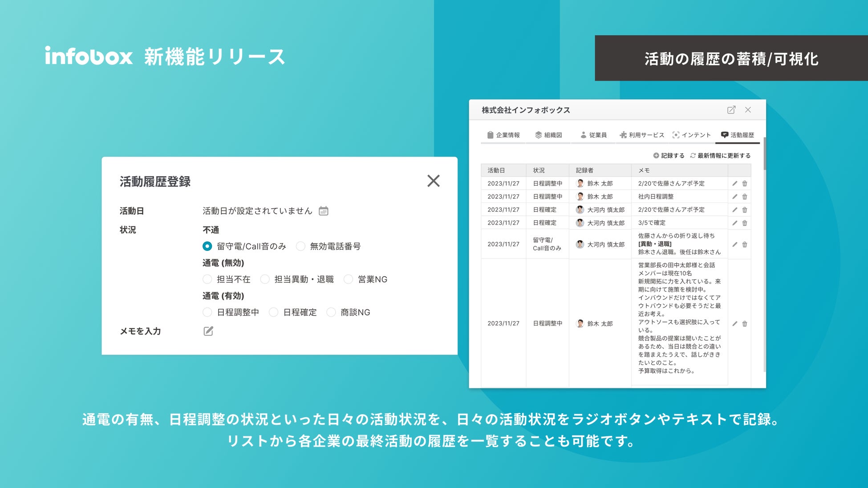Edit the 社内日程調整 activity row
This screenshot has width=868, height=488.
(x=735, y=197)
